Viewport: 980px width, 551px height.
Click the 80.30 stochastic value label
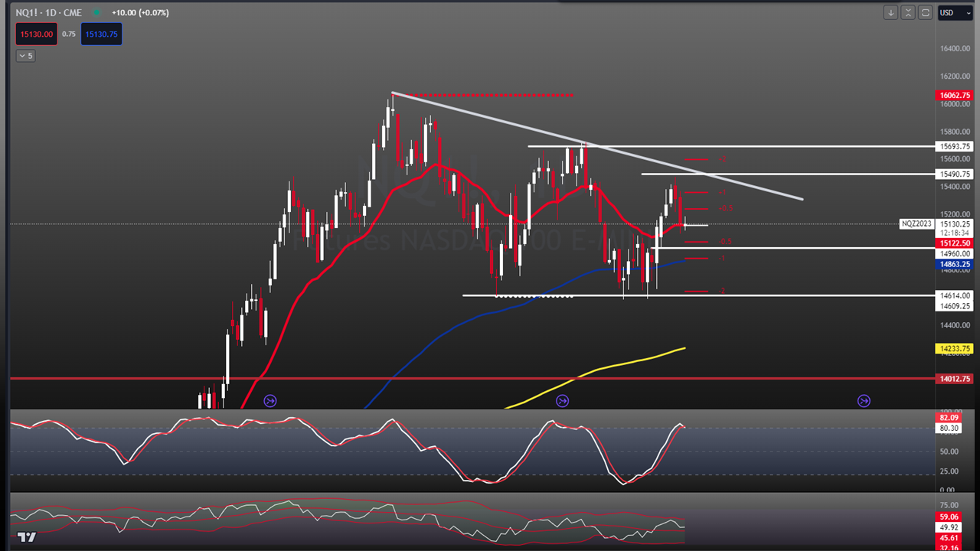[x=949, y=429]
